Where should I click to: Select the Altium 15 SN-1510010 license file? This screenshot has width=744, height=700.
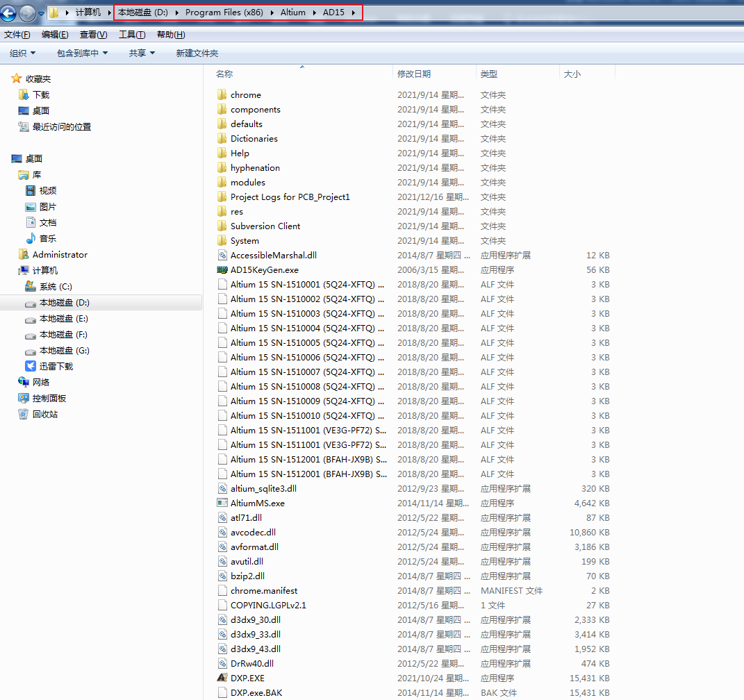point(307,416)
